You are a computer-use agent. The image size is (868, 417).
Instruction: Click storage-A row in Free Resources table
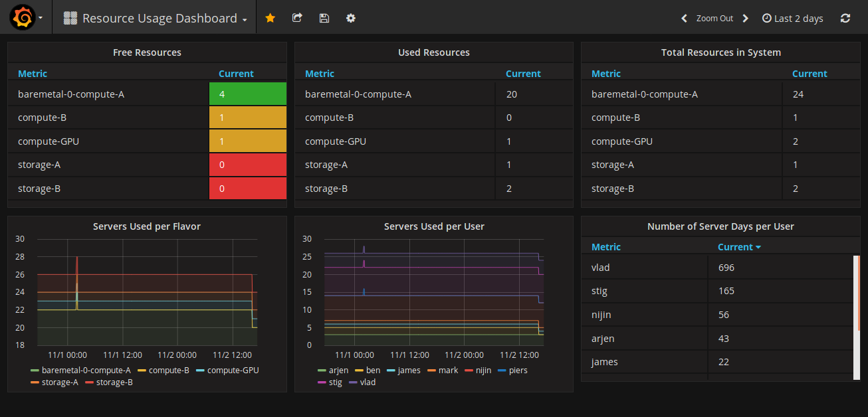(147, 165)
